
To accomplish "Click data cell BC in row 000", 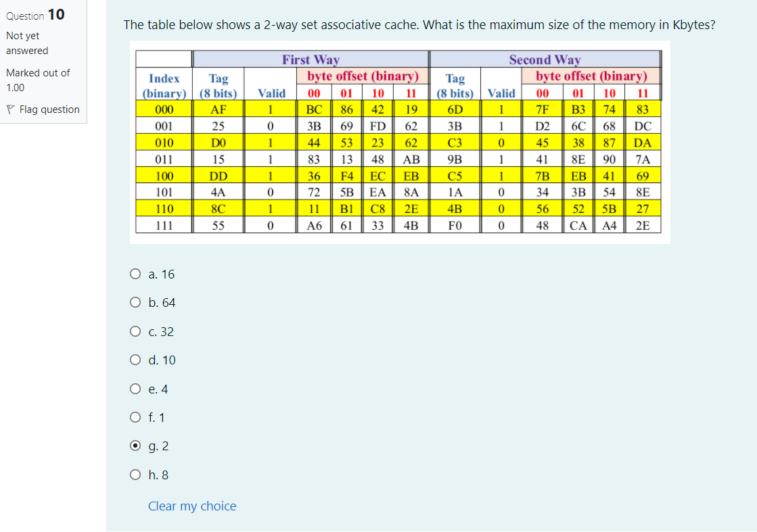I will click(x=314, y=110).
